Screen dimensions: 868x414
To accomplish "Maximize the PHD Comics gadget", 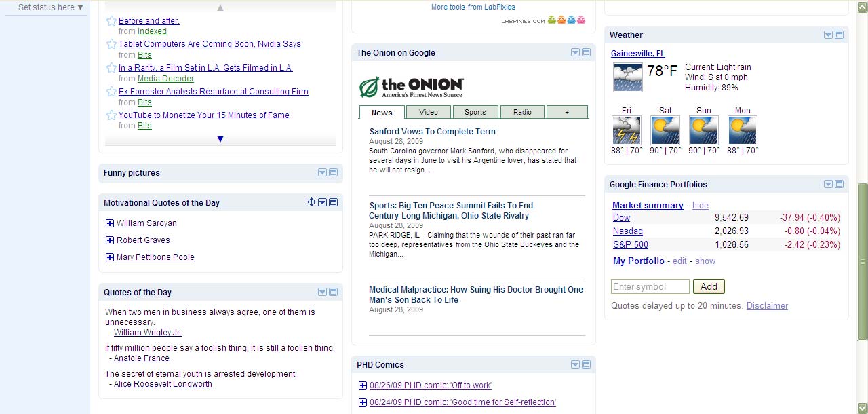I will tap(587, 364).
